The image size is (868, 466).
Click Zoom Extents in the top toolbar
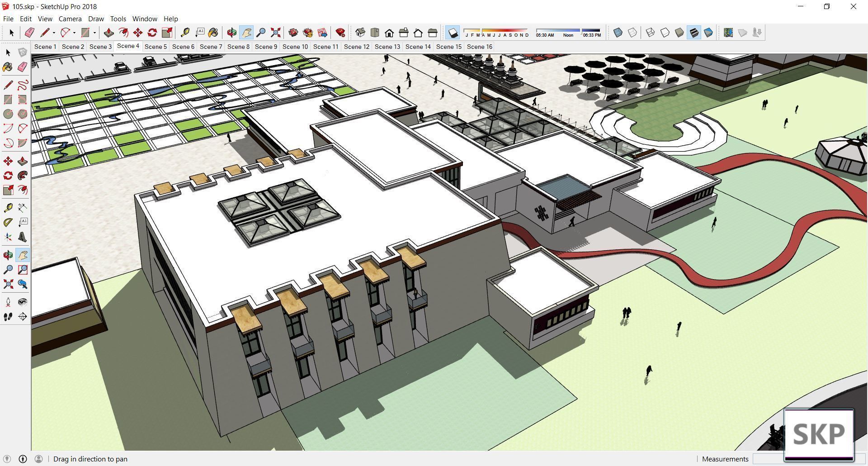pos(275,33)
